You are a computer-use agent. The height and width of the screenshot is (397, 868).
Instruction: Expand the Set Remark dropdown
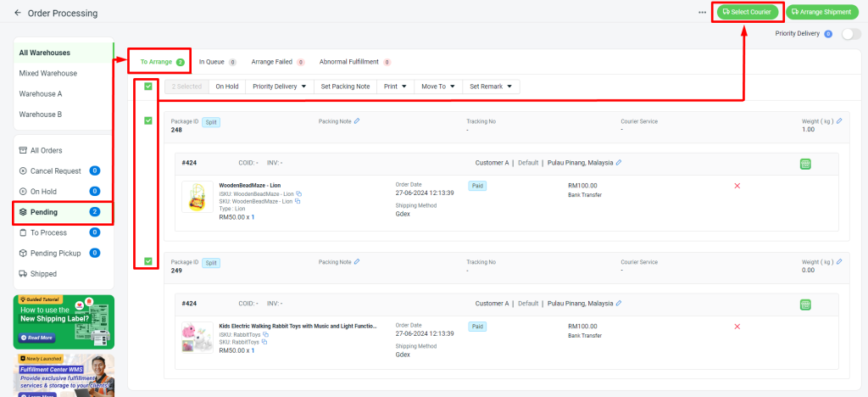[x=491, y=87]
